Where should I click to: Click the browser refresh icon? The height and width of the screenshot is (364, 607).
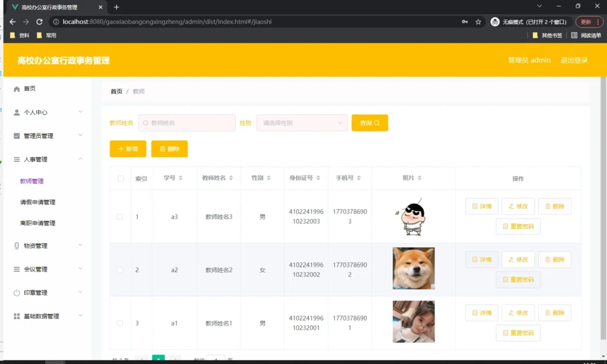point(40,21)
